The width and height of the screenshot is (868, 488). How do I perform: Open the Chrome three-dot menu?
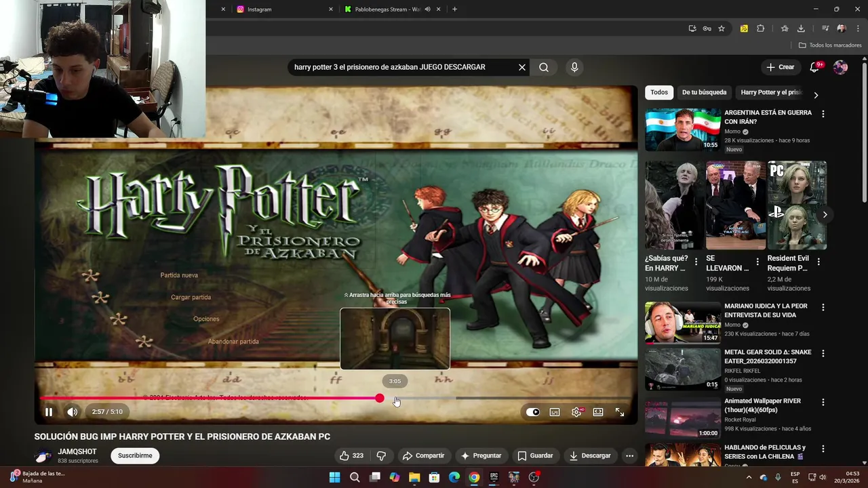pyautogui.click(x=858, y=28)
